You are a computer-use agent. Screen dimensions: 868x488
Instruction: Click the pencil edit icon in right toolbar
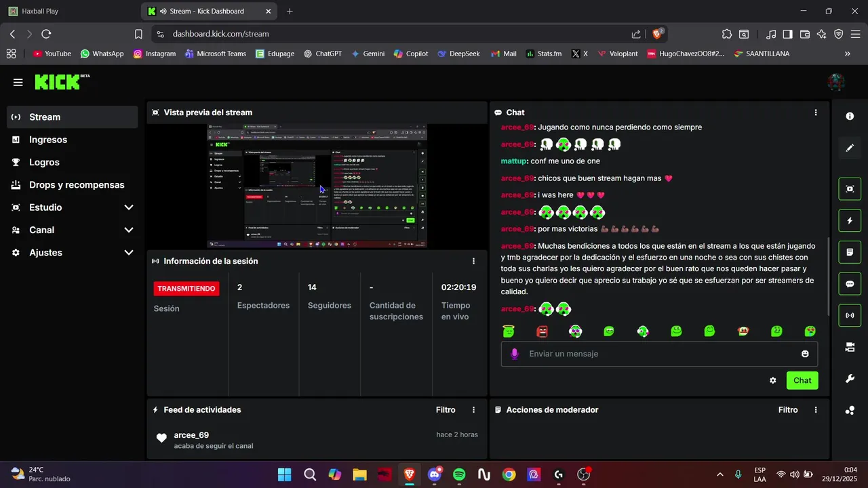(x=850, y=148)
